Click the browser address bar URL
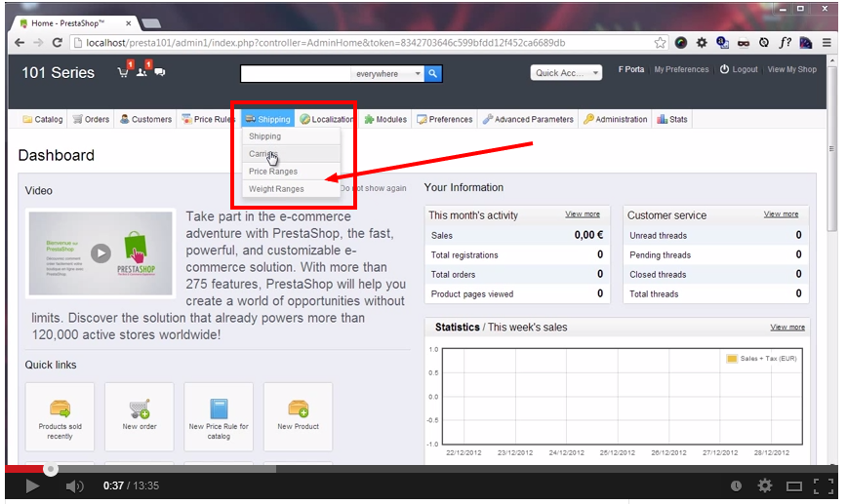 (326, 43)
